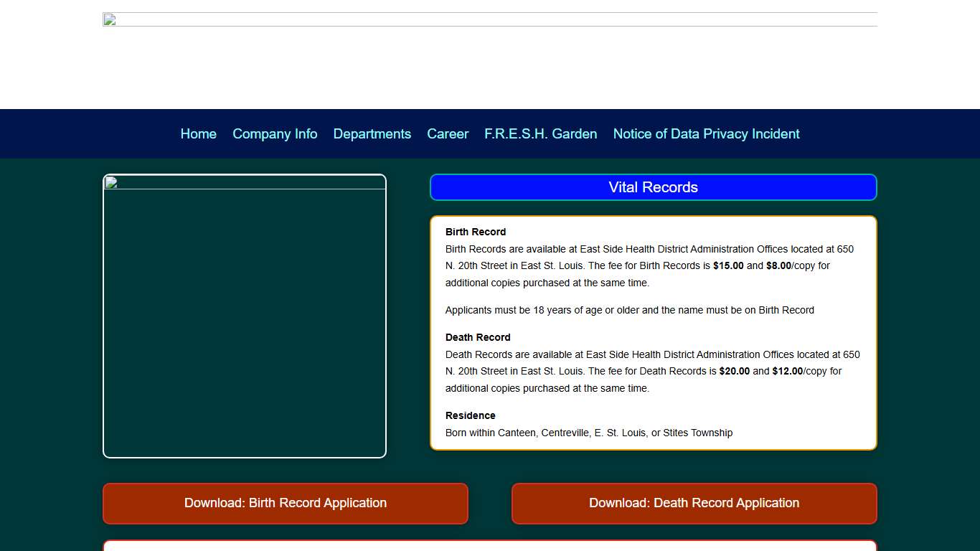Visit the F.R.E.S.H. Garden page
The width and height of the screenshot is (980, 551).
[x=540, y=134]
